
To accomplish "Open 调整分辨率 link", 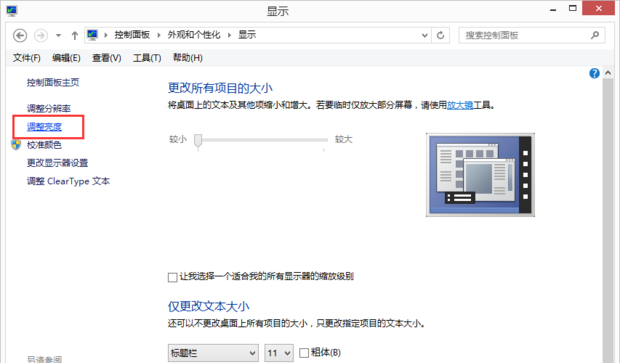I will [x=49, y=108].
